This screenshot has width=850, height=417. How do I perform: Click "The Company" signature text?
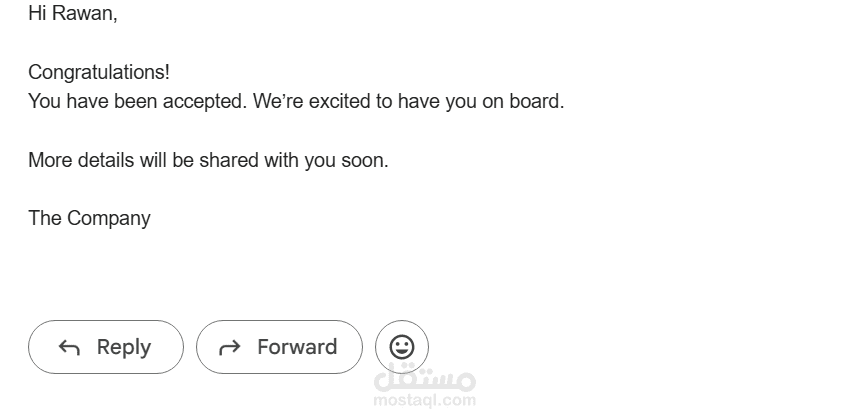pyautogui.click(x=89, y=219)
